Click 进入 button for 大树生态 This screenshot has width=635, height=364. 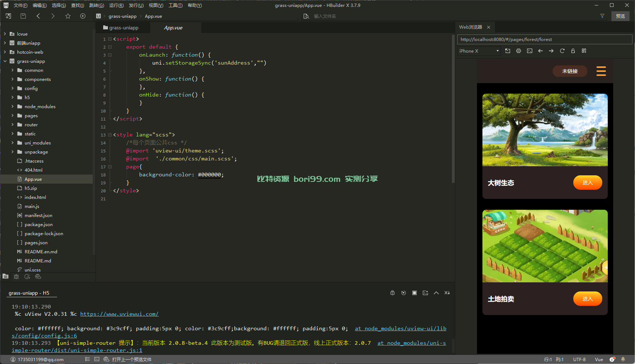point(587,183)
